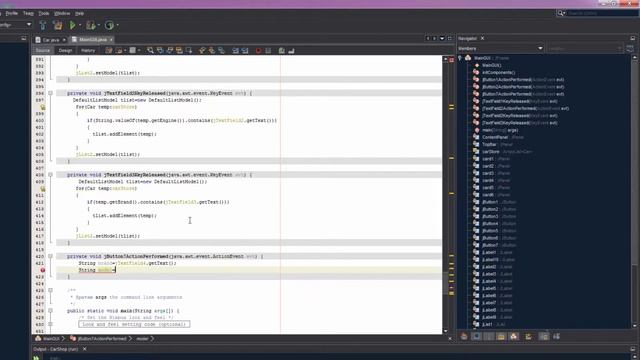Viewport: 640px width, 360px height.
Task: Toggle Bookmark icon in editor toolbar
Action: pyautogui.click(x=222, y=50)
